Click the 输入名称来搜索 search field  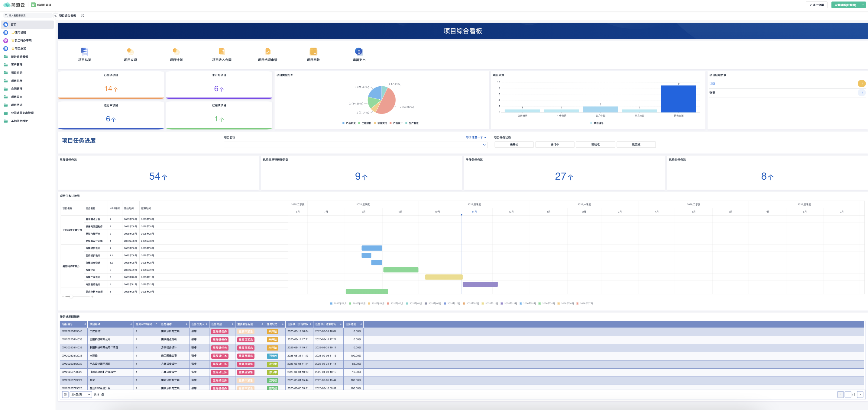tap(28, 15)
